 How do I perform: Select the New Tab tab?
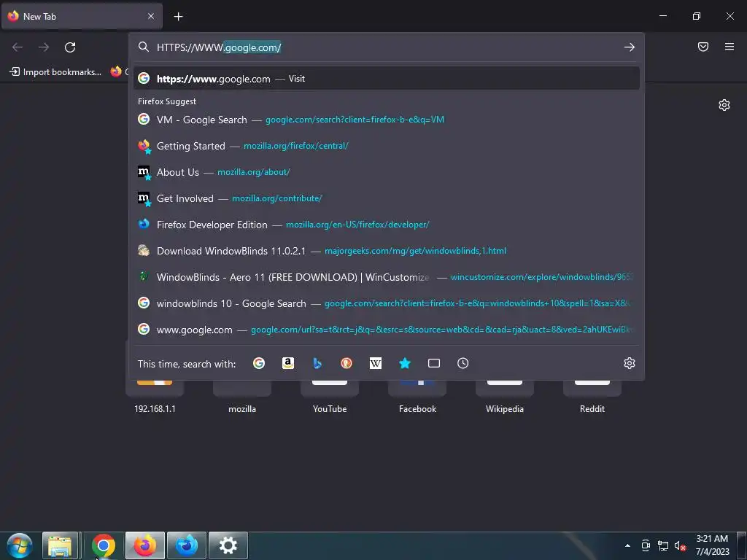click(x=82, y=16)
